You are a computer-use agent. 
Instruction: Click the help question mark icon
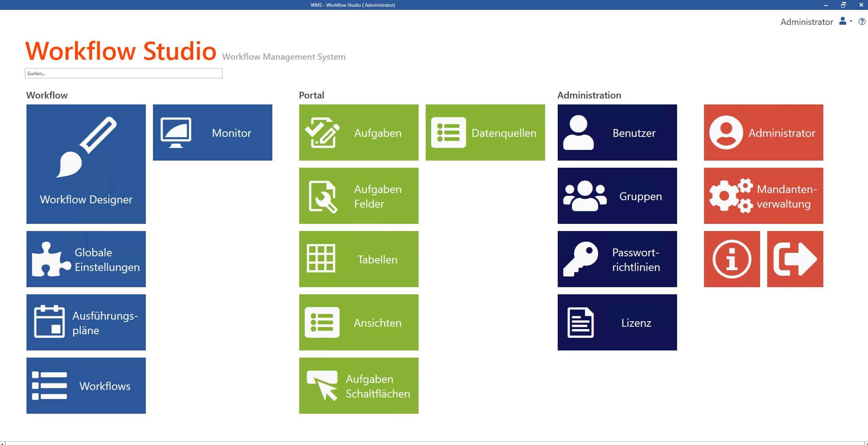tap(862, 22)
